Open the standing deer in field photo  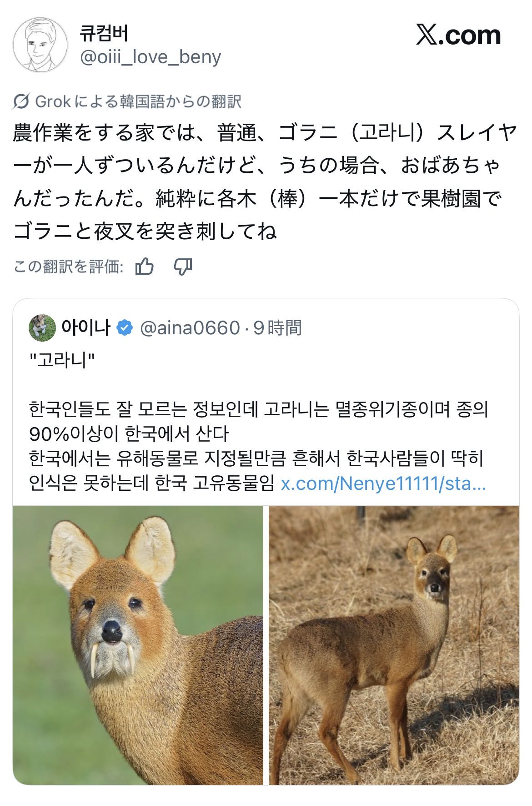(394, 645)
